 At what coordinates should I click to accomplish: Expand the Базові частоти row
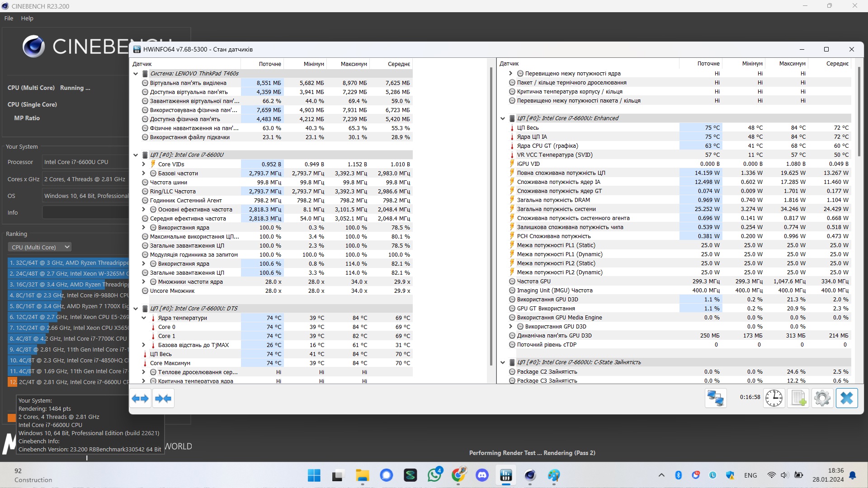(144, 174)
